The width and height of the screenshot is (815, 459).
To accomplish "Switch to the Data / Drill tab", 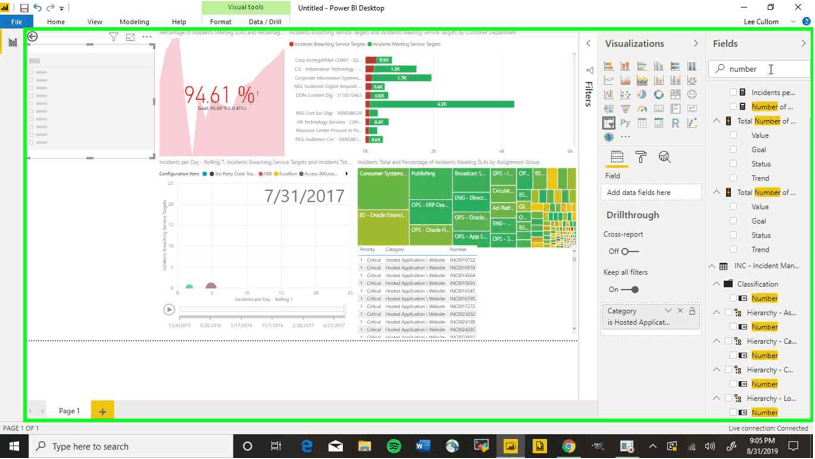I will [265, 21].
